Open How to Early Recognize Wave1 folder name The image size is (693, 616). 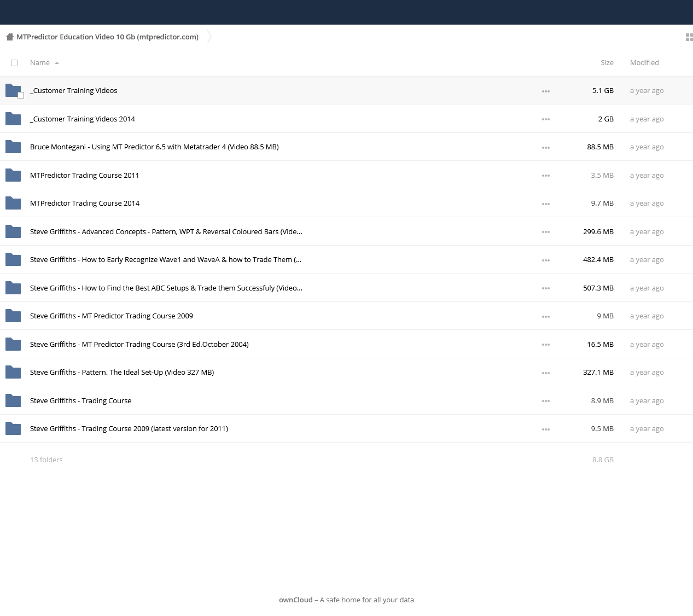coord(166,259)
